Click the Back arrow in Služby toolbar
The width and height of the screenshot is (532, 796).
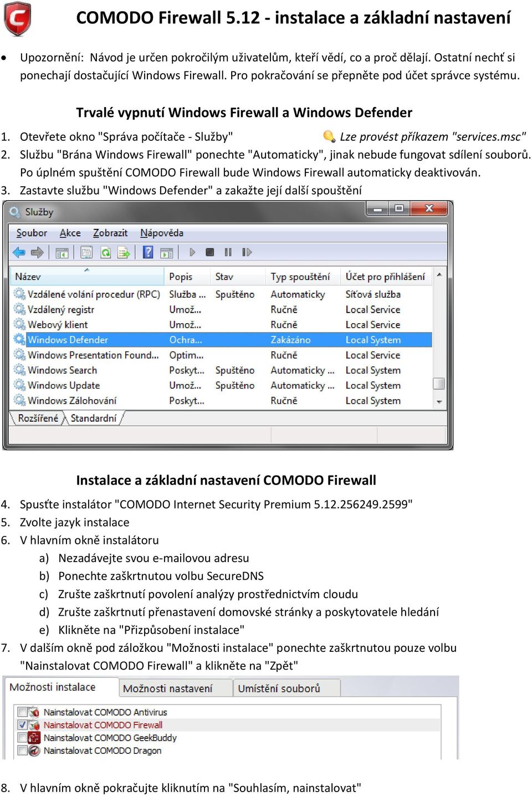click(19, 252)
